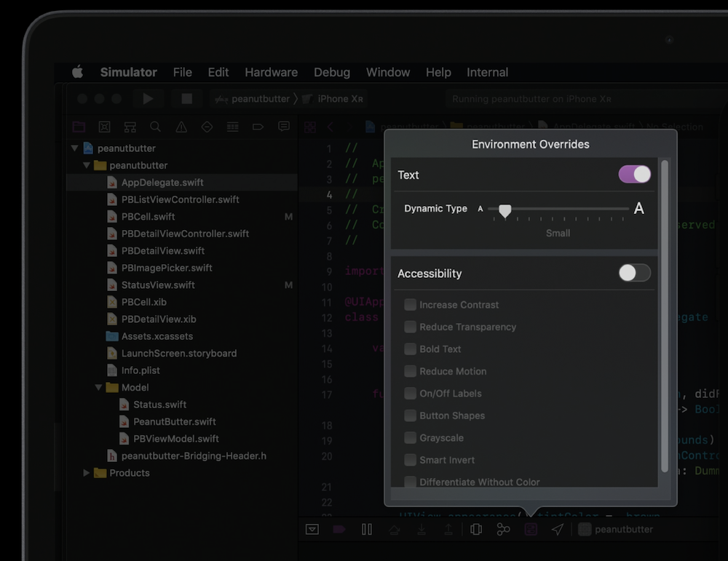
Task: Run the peanutbutter scheme
Action: tap(148, 99)
